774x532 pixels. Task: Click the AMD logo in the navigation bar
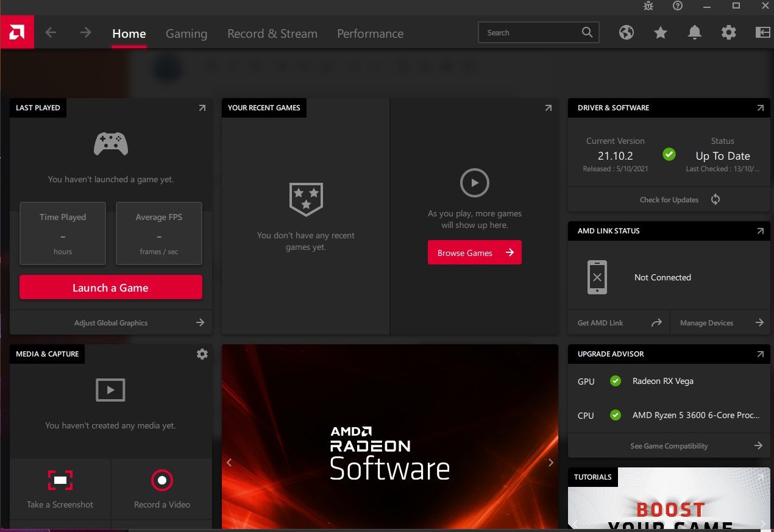tap(17, 32)
